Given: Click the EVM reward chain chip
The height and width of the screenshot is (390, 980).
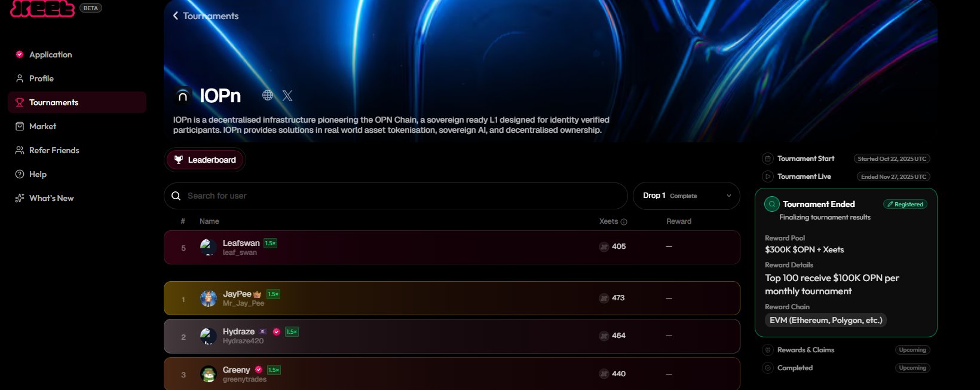Looking at the screenshot, I should tap(826, 320).
